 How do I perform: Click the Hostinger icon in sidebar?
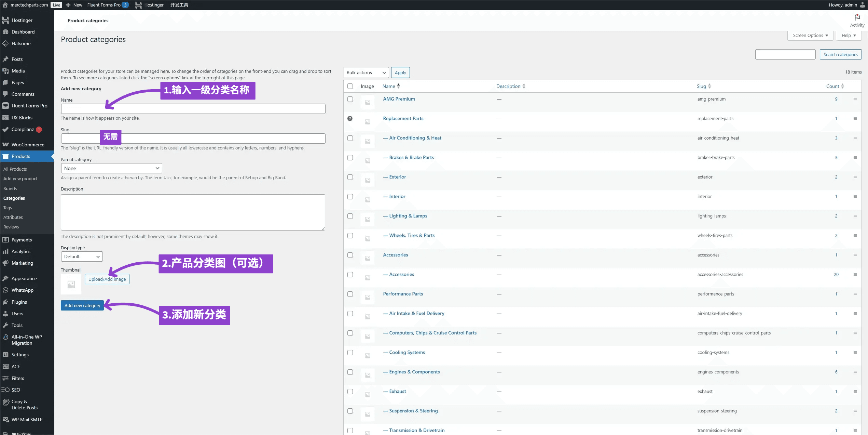[5, 21]
